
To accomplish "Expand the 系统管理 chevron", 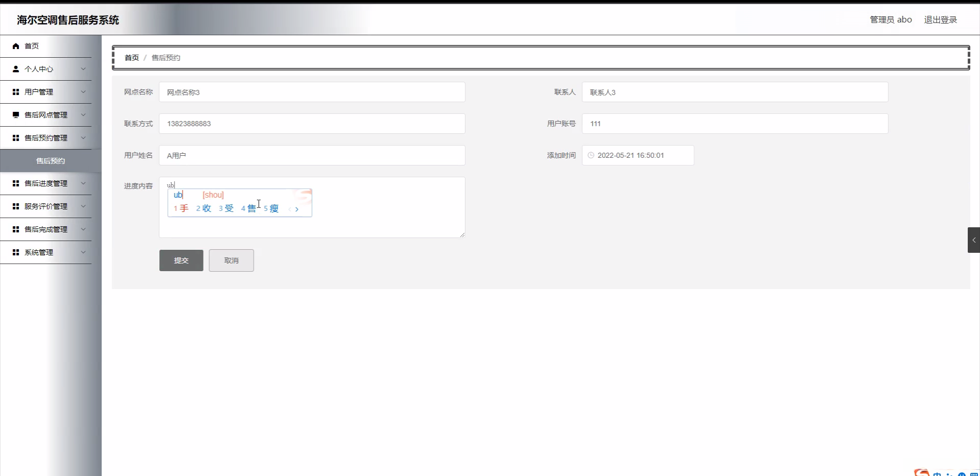I will [x=83, y=252].
